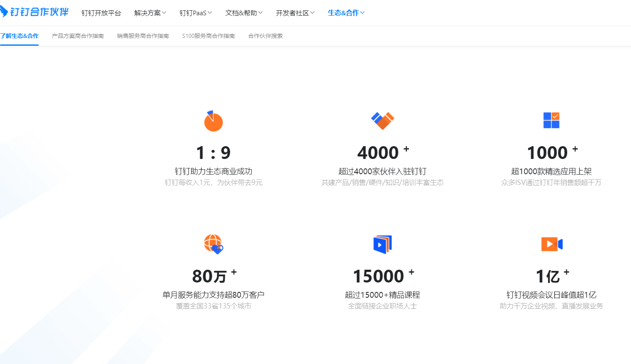Open 钉钉开放平台 in the top navigation
The width and height of the screenshot is (631, 364).
101,13
